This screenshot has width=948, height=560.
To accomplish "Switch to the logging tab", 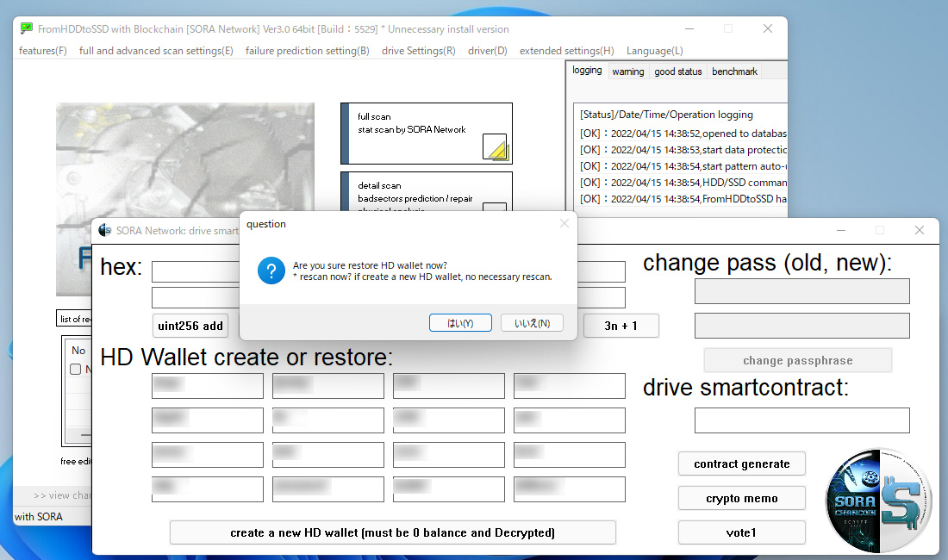I will (x=587, y=70).
